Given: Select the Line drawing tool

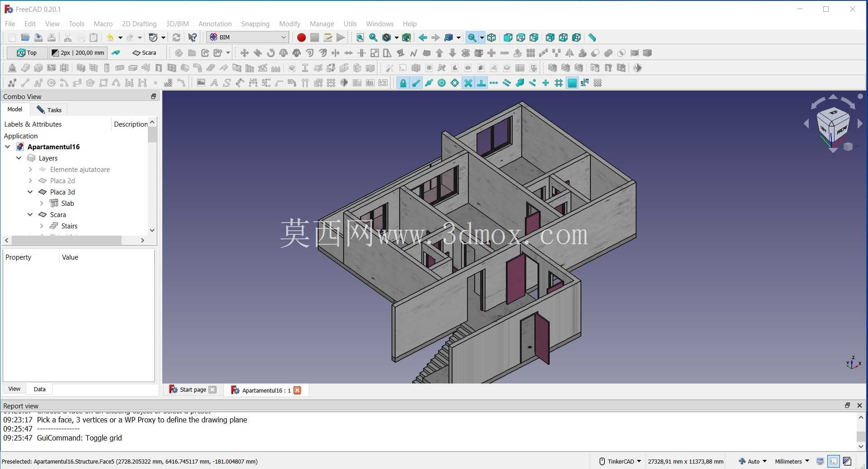Looking at the screenshot, I should click(x=25, y=83).
